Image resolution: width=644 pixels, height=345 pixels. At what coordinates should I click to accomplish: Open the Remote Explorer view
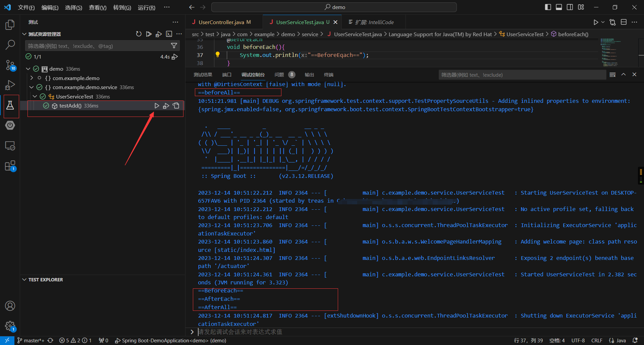(10, 146)
